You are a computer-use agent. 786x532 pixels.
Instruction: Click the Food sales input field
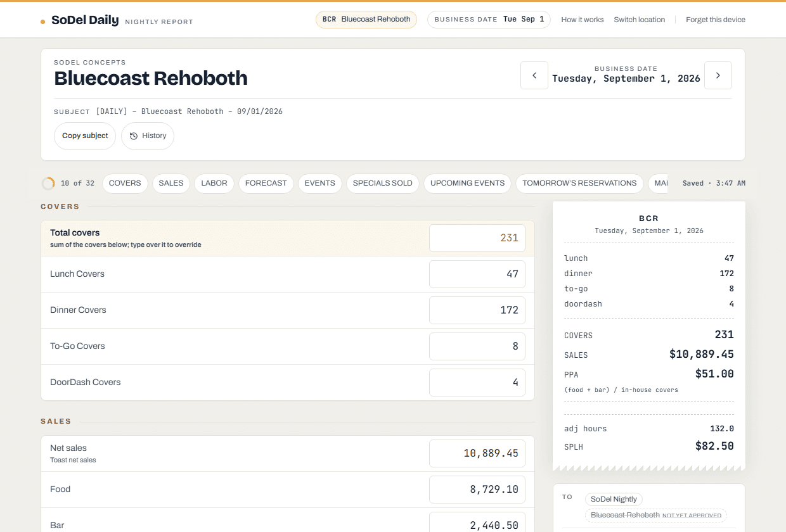tap(477, 490)
